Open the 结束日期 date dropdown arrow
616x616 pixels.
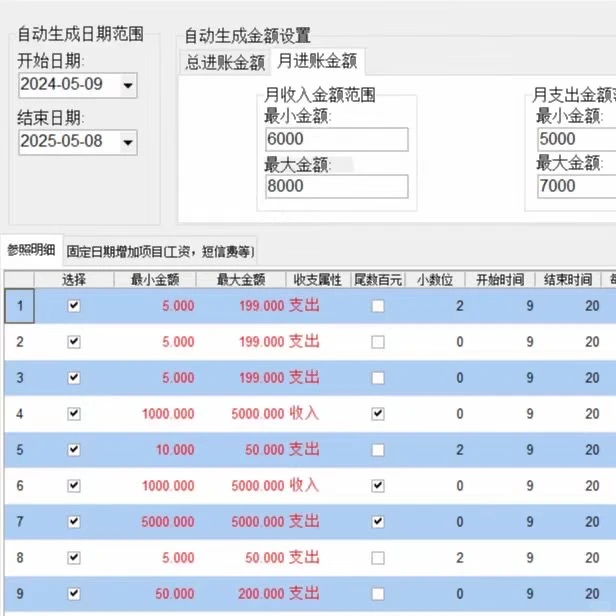coord(128,142)
